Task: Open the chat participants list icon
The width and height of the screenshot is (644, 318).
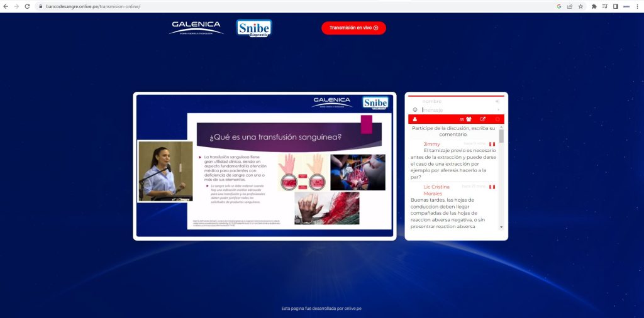Action: point(469,119)
